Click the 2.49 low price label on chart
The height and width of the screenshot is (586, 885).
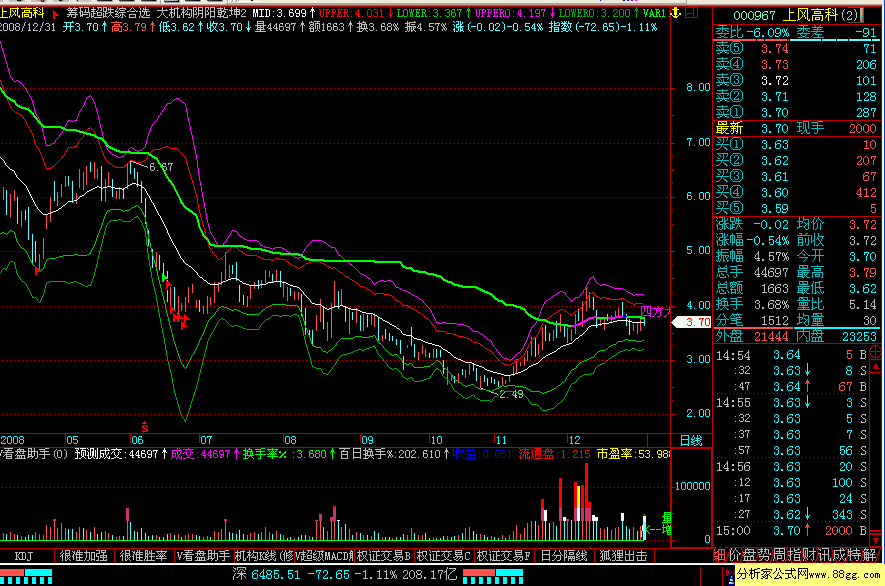click(511, 394)
